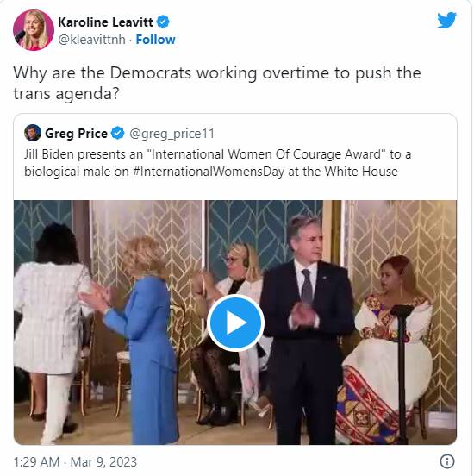Follow the @kleavittnh account
474x476 pixels.
(x=155, y=40)
